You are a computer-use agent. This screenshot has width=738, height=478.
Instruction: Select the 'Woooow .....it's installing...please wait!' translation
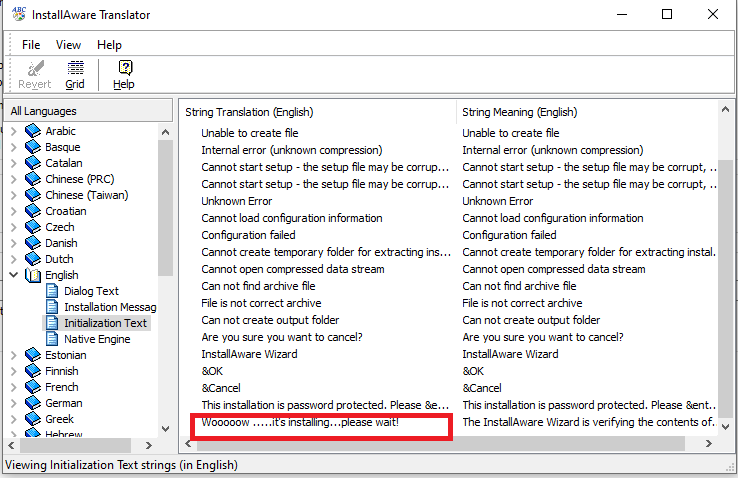tap(300, 422)
